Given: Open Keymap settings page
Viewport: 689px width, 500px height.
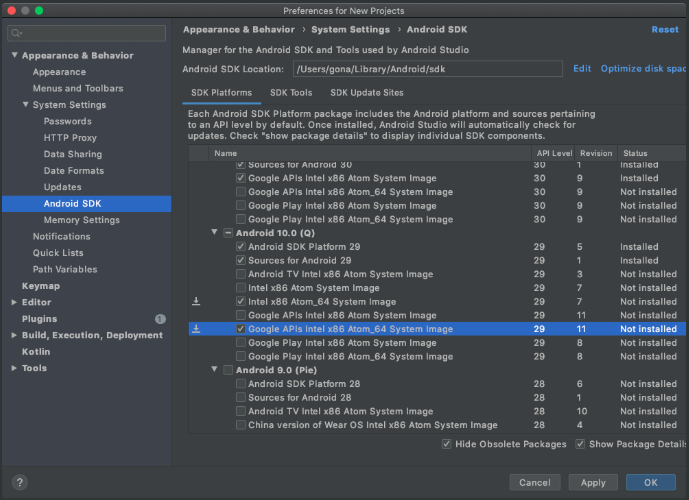Looking at the screenshot, I should pyautogui.click(x=41, y=286).
